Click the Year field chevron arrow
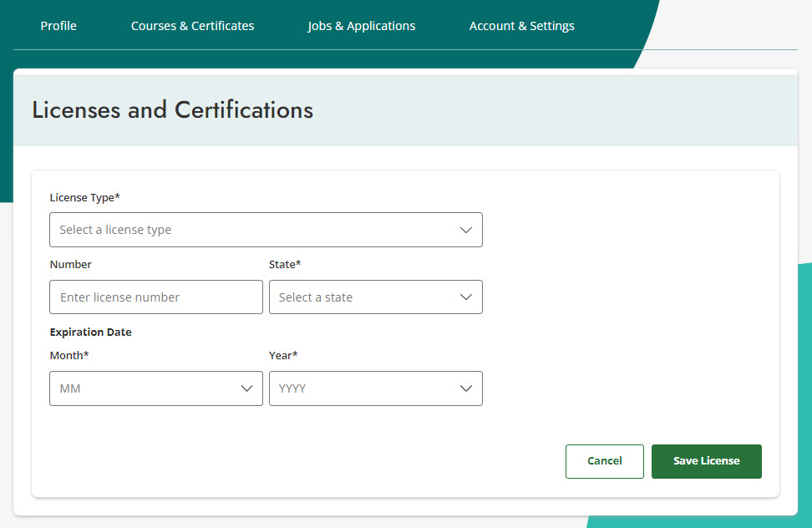 click(466, 388)
